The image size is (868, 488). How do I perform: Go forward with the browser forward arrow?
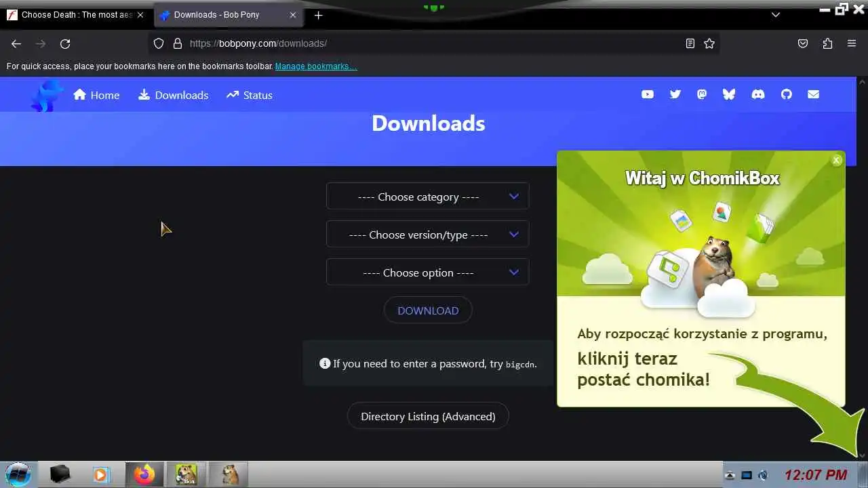click(41, 43)
